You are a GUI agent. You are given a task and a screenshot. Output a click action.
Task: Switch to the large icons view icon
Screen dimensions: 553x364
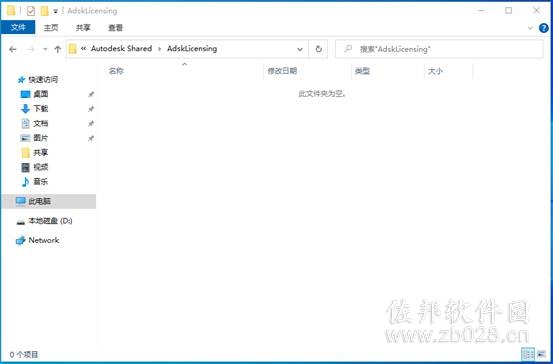(x=541, y=354)
